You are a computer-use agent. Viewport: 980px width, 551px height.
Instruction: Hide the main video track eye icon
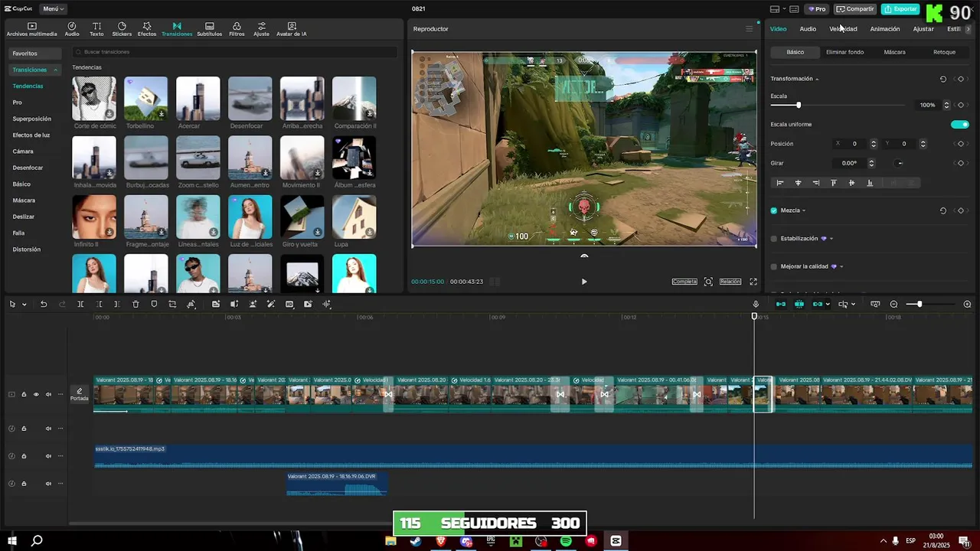[36, 395]
